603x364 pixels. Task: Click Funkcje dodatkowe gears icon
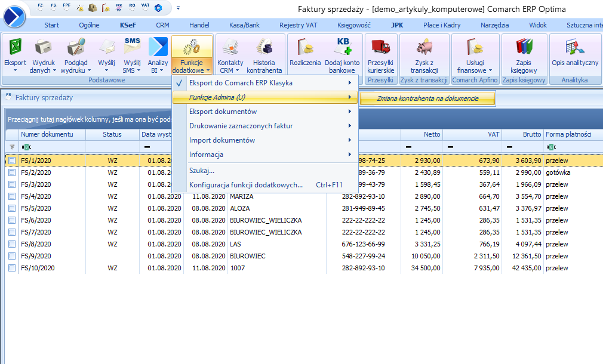(x=192, y=48)
